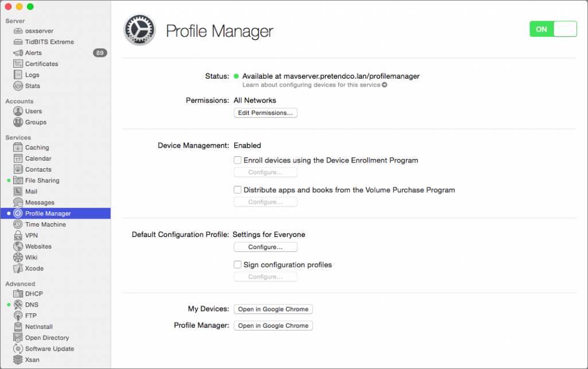
Task: Open the DHCP icon under Advanced
Action: (18, 293)
